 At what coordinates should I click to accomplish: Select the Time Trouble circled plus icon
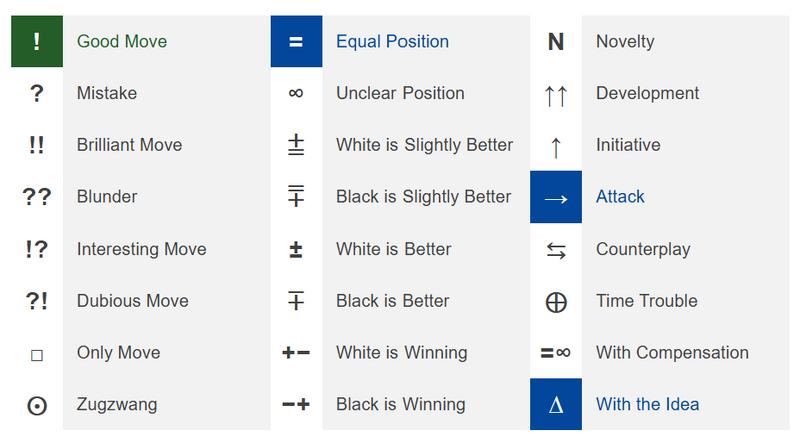point(556,302)
